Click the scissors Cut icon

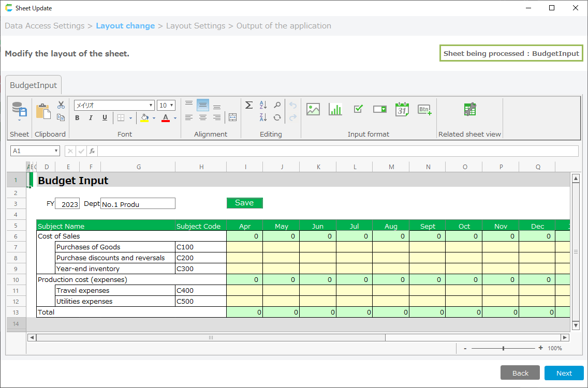click(x=61, y=105)
